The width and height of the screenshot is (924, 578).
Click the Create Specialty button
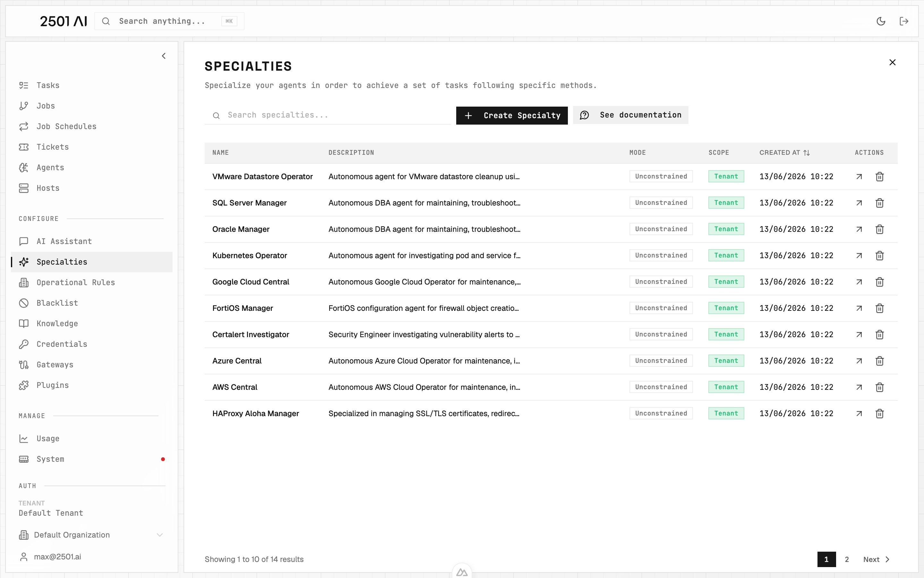[512, 116]
